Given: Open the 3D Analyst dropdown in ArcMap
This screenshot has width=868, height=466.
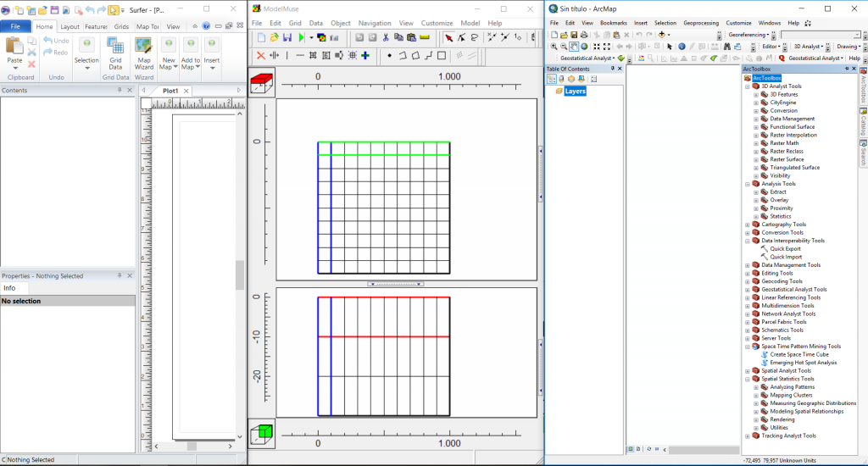Looking at the screenshot, I should tap(808, 47).
